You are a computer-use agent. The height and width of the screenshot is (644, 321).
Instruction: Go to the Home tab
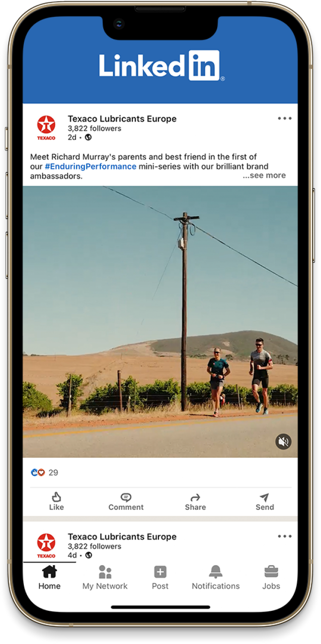49,577
